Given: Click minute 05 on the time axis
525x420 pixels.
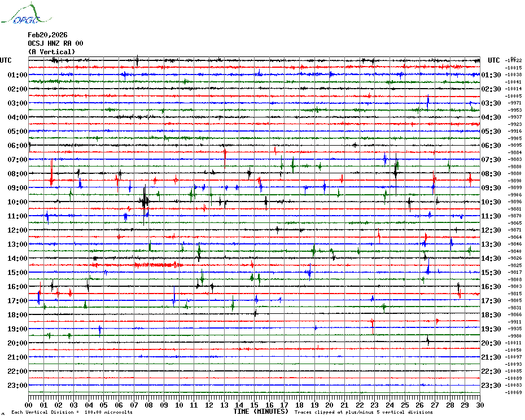Looking at the screenshot, I should (x=104, y=405).
